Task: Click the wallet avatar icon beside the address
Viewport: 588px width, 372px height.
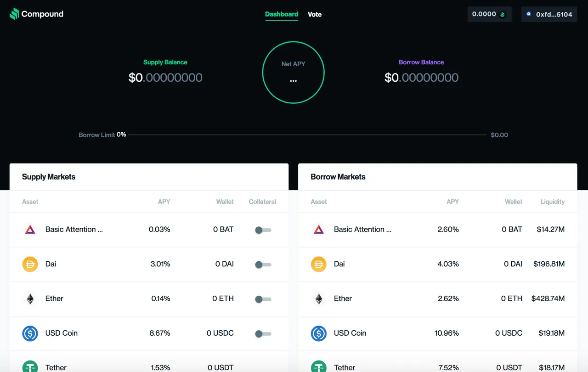Action: 529,14
